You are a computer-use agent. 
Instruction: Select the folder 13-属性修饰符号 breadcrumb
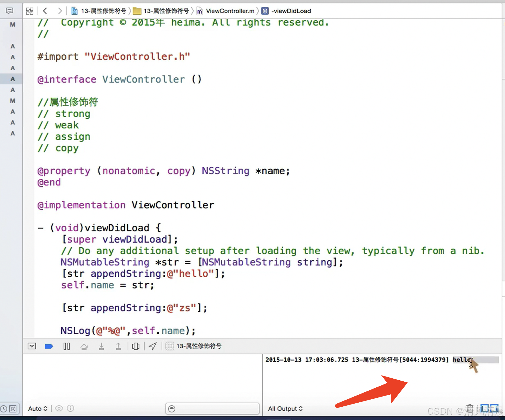(161, 11)
